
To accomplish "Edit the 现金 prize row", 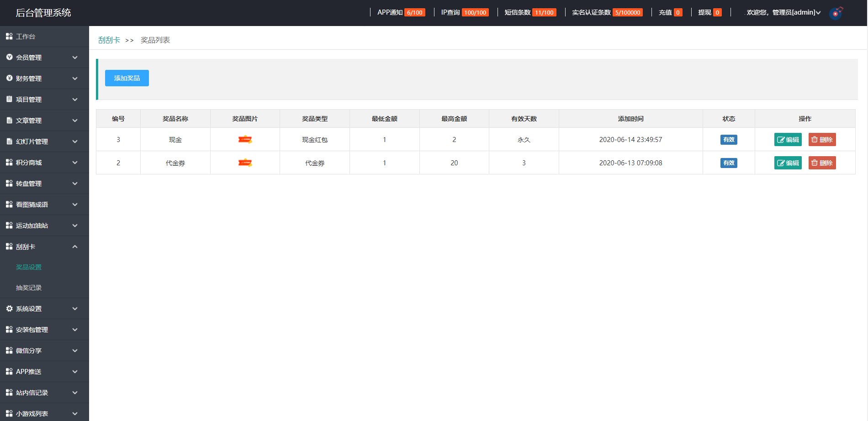I will (788, 140).
